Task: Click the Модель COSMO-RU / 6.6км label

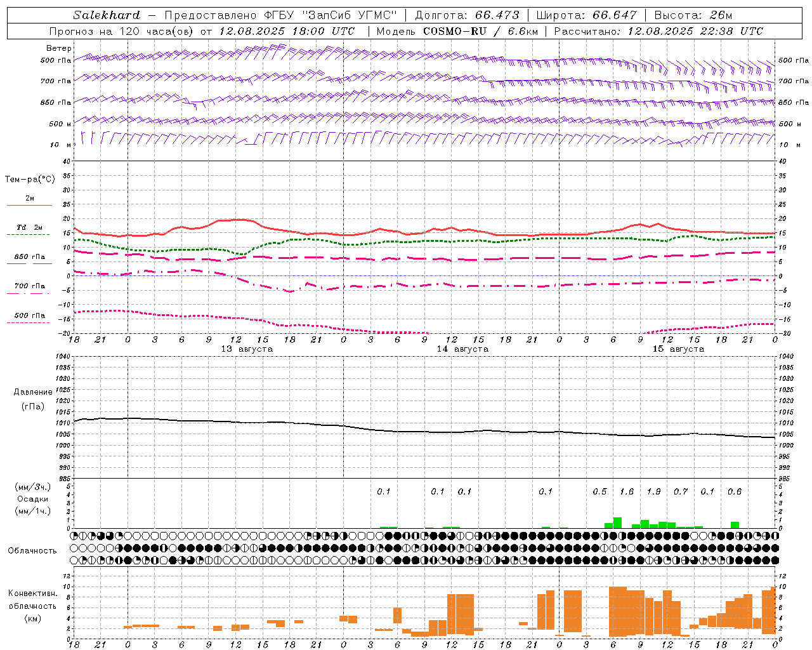Action: pos(457,31)
